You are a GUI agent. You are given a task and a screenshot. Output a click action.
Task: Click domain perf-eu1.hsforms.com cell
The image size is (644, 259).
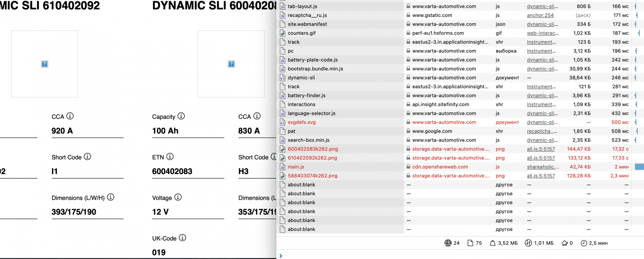tap(438, 33)
